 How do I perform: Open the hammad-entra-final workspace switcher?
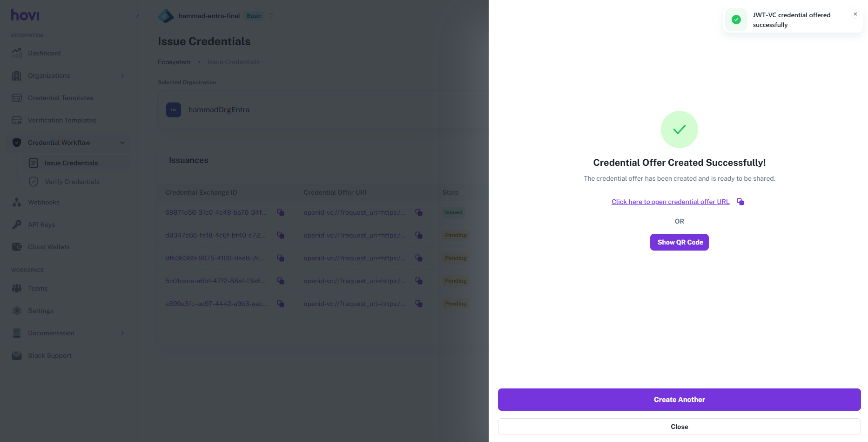coord(271,16)
